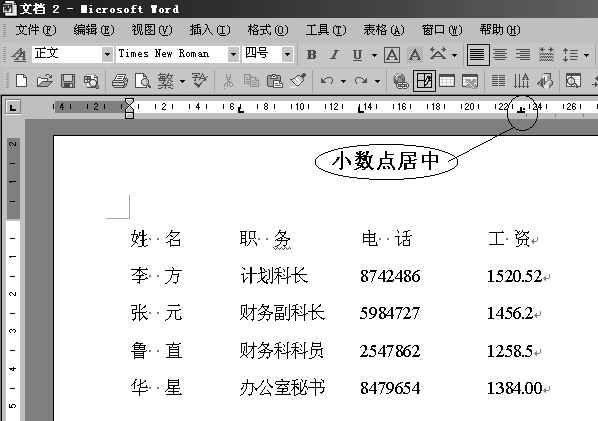Screen dimensions: 598x421
Task: Click the Print icon
Action: point(119,81)
